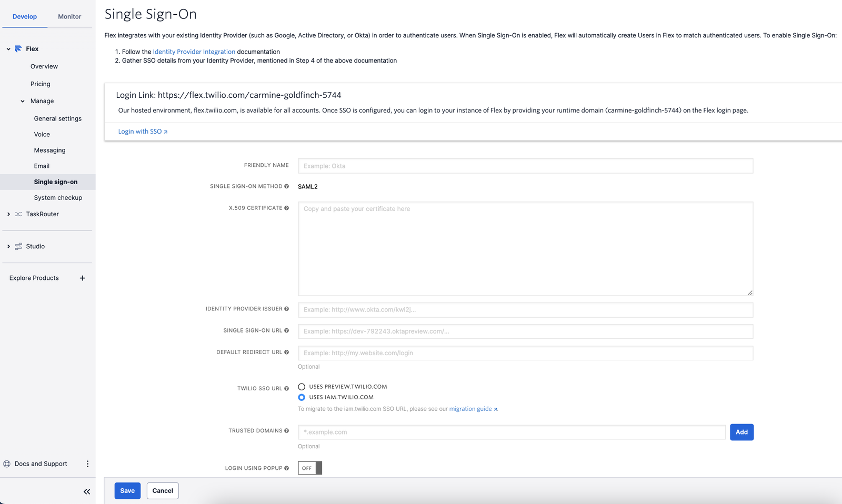The image size is (842, 504).
Task: Collapse the sidebar with the double-chevron icon
Action: pyautogui.click(x=86, y=491)
